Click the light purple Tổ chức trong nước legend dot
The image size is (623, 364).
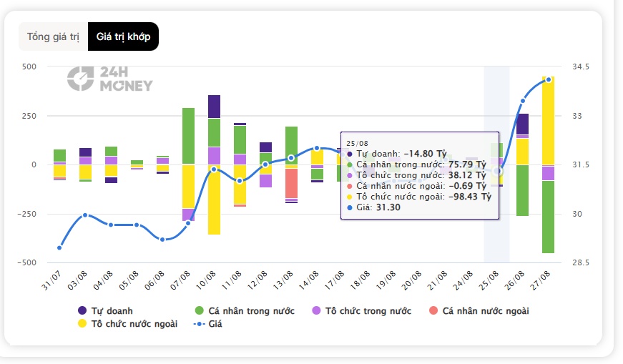click(316, 311)
